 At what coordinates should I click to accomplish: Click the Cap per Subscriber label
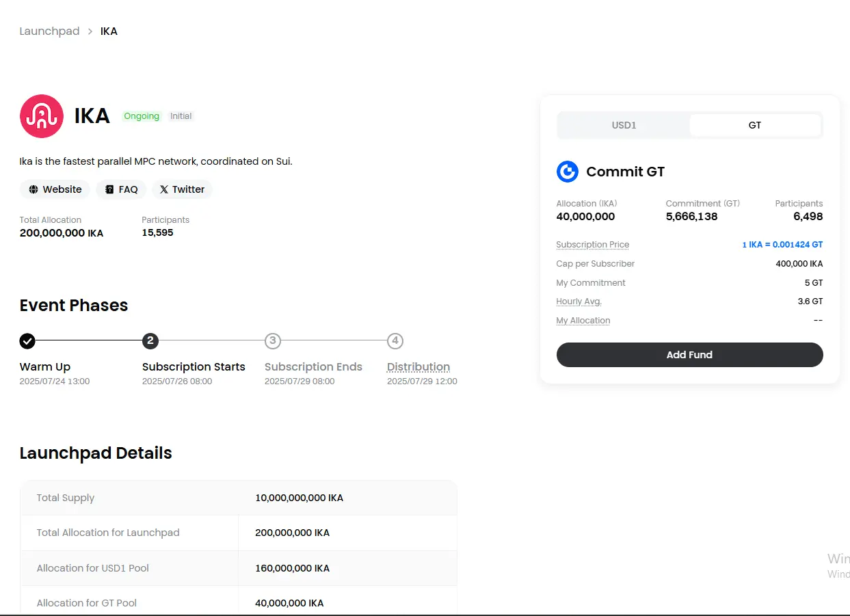596,264
